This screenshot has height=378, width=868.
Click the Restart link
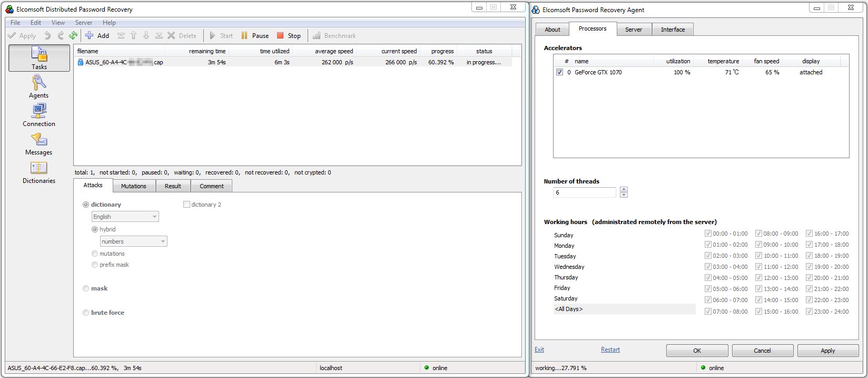[x=610, y=350]
